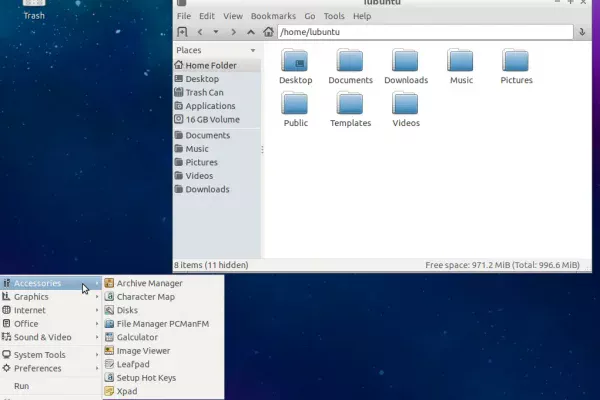
Task: Go up to the parent folder
Action: (x=251, y=32)
